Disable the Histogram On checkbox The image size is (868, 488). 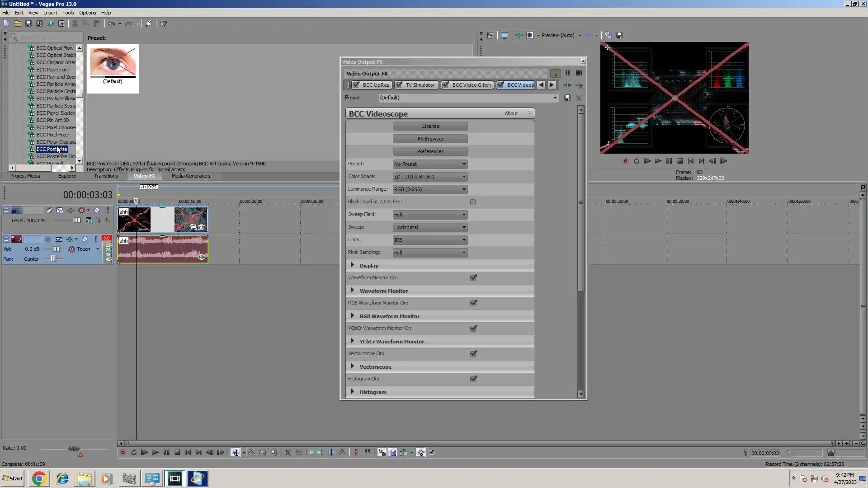tap(473, 379)
